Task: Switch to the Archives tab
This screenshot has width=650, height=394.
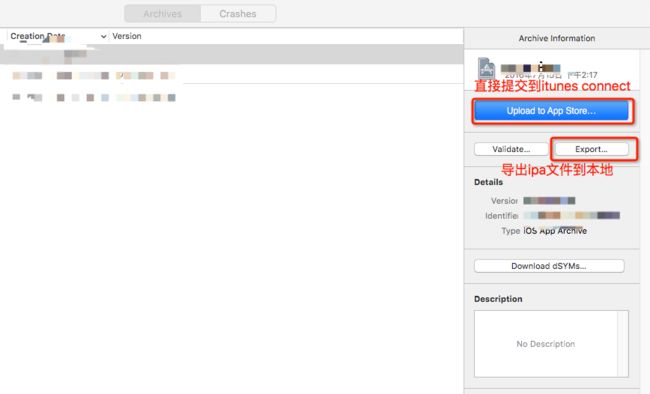Action: tap(162, 14)
